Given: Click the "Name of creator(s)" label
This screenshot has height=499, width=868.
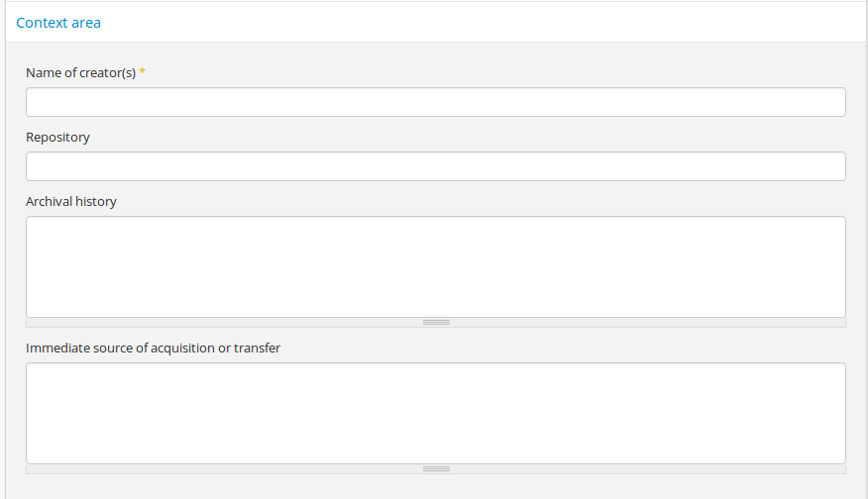Looking at the screenshot, I should coord(80,73).
